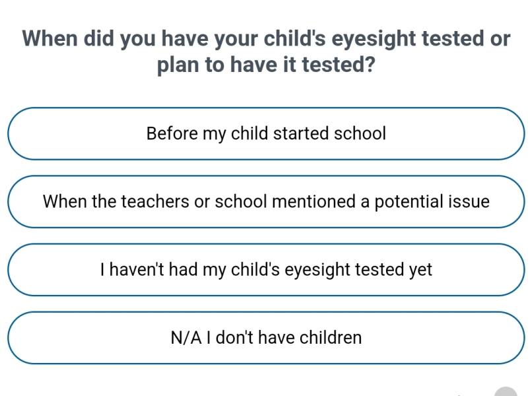Click the survey question heading text

(x=266, y=51)
